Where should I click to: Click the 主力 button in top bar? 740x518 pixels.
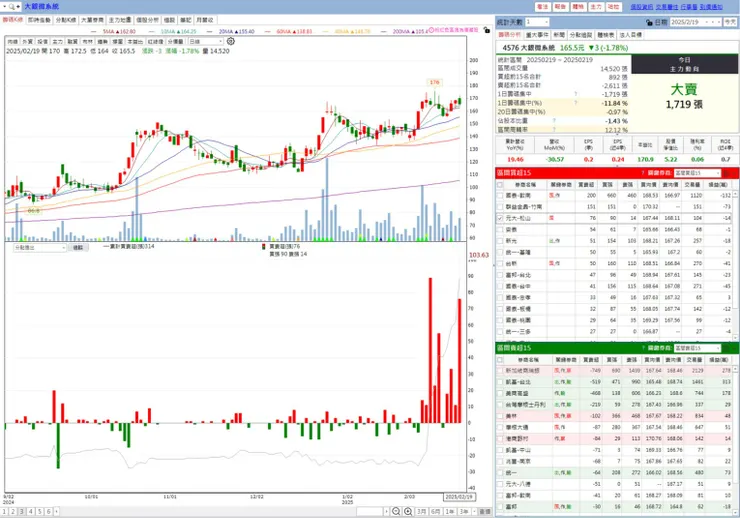(596, 7)
